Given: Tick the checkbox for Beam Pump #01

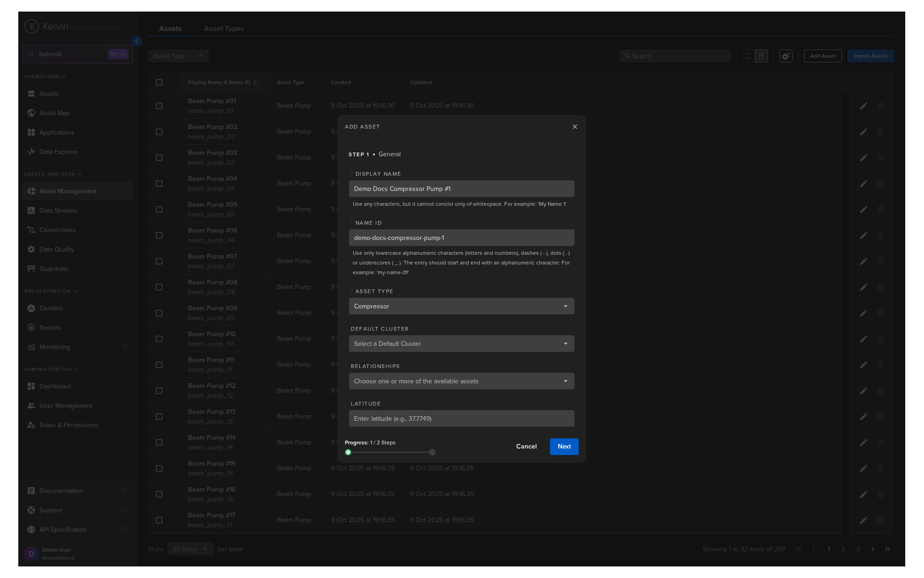Looking at the screenshot, I should (159, 106).
